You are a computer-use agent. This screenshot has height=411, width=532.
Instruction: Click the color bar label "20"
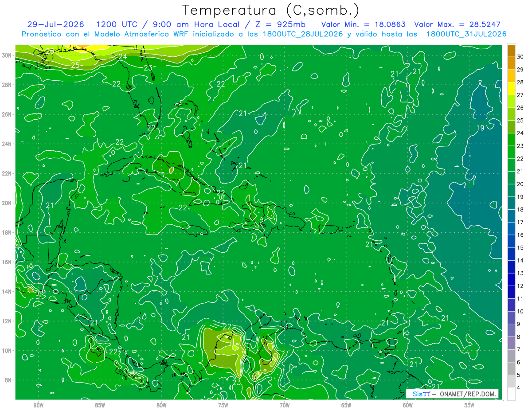(520, 184)
